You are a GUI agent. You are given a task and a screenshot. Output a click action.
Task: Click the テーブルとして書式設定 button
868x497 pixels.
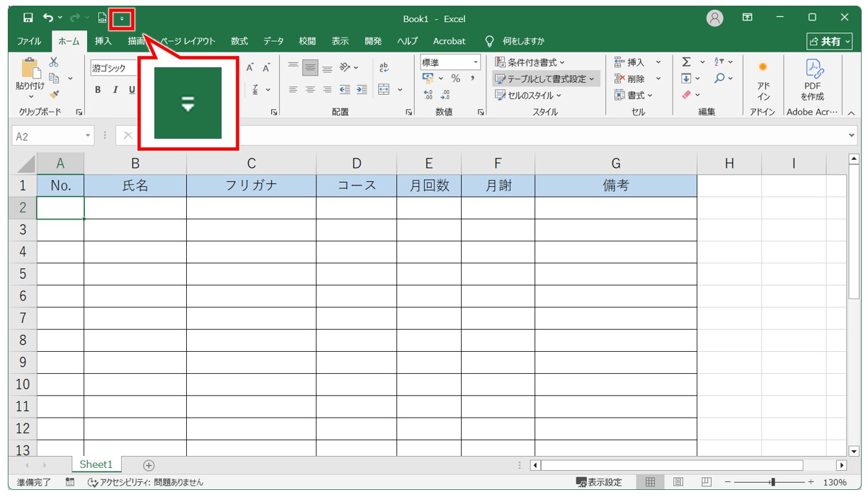coord(546,79)
